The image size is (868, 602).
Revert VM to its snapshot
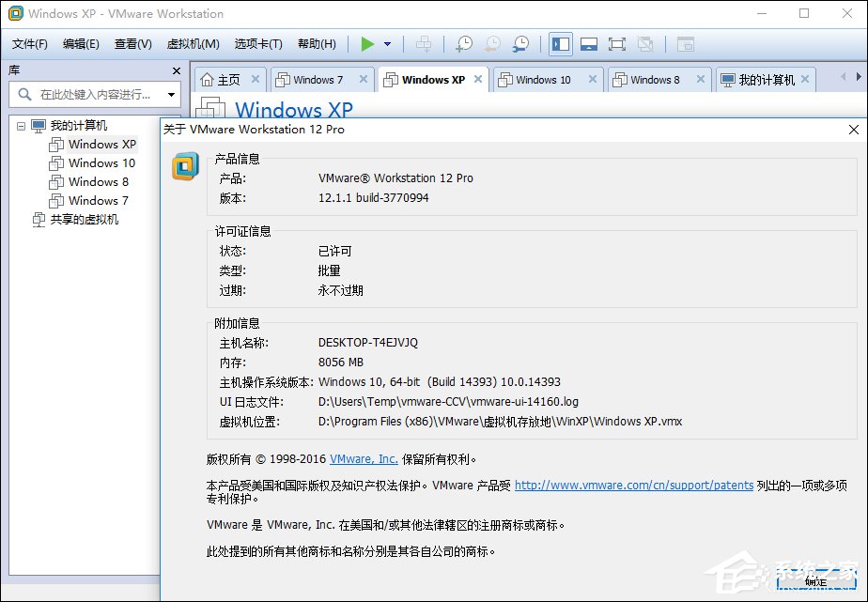click(492, 43)
